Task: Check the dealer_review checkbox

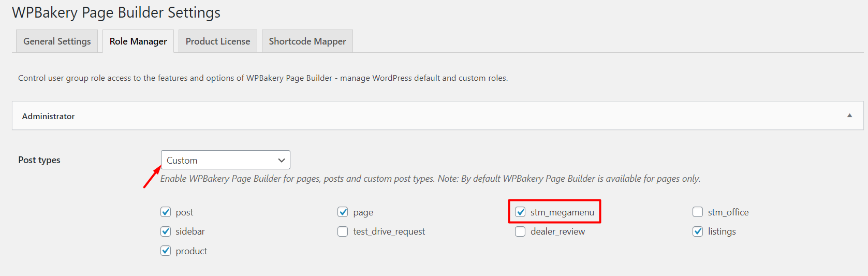Action: pos(520,231)
